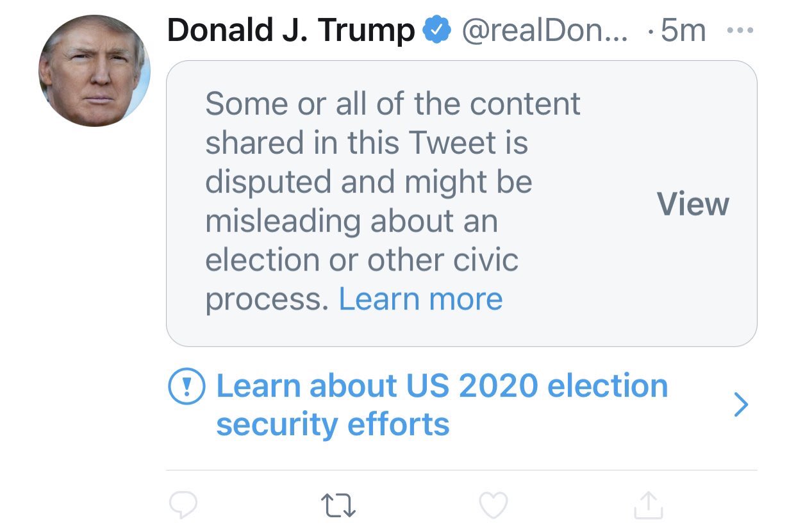The height and width of the screenshot is (532, 796).
Task: Open the three-dot more options menu
Action: pyautogui.click(x=741, y=31)
